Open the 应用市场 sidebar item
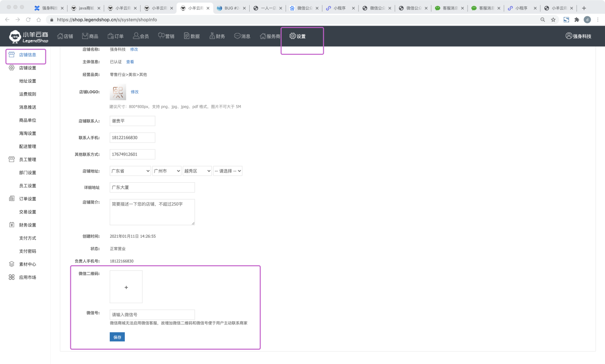Viewport: 605px width, 364px height. tap(27, 277)
